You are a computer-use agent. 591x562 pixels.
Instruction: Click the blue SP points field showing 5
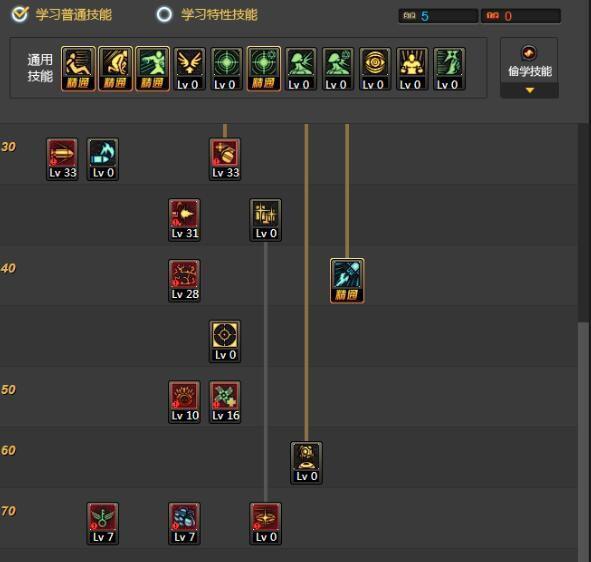pos(438,16)
